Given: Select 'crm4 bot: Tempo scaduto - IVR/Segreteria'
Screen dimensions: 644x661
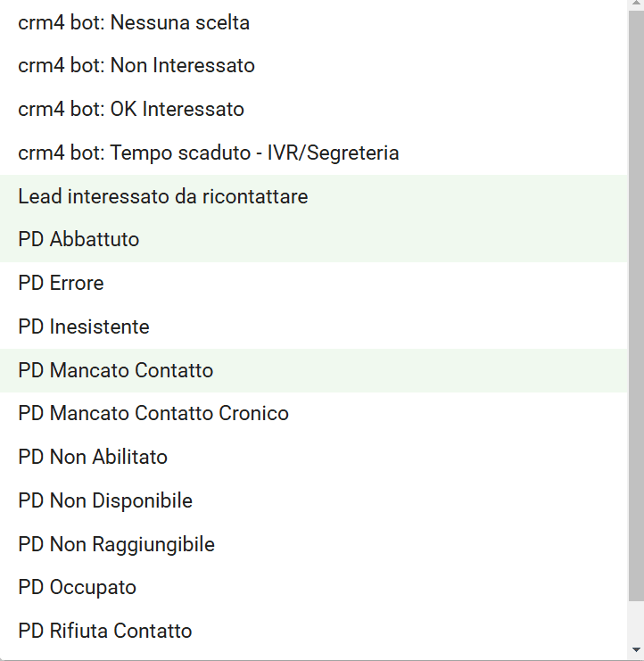Looking at the screenshot, I should (314, 153).
